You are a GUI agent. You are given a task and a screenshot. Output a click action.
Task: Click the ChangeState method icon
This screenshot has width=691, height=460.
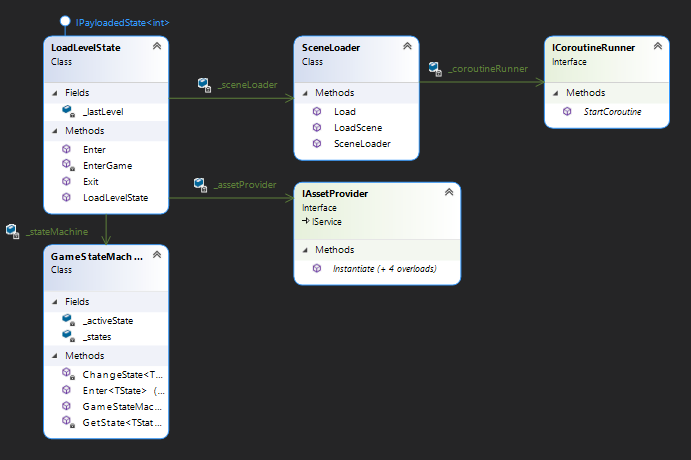click(68, 374)
